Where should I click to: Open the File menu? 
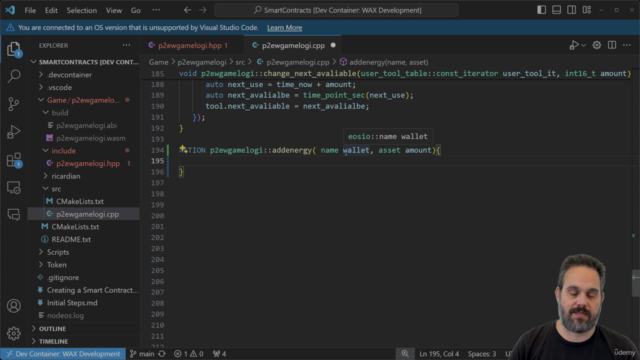coord(30,10)
